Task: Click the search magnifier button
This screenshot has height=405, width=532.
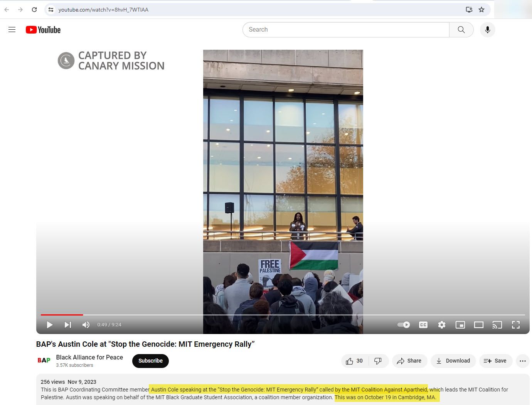Action: point(461,30)
